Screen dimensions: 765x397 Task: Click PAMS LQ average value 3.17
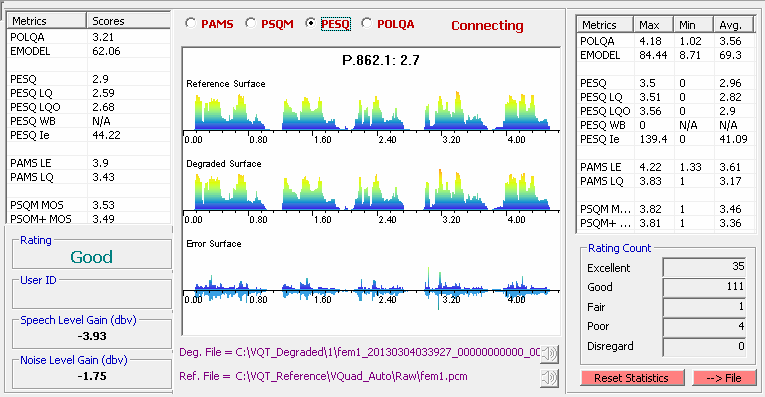[x=730, y=181]
